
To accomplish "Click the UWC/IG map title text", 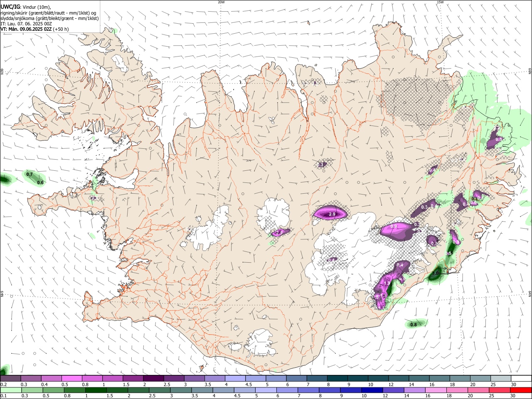I will (x=10, y=7).
